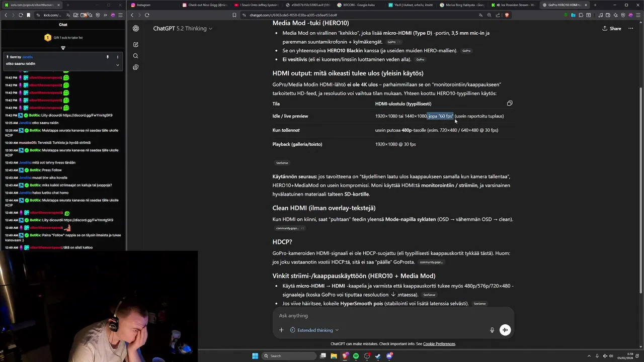Open the Brave main menu in ChatGPT window
The height and width of the screenshot is (362, 644).
pos(637,15)
